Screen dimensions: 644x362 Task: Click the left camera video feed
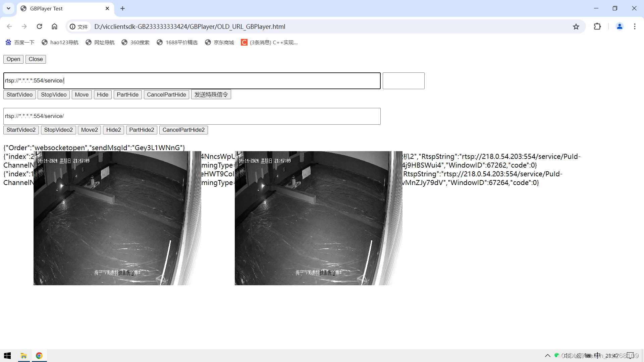click(x=117, y=218)
